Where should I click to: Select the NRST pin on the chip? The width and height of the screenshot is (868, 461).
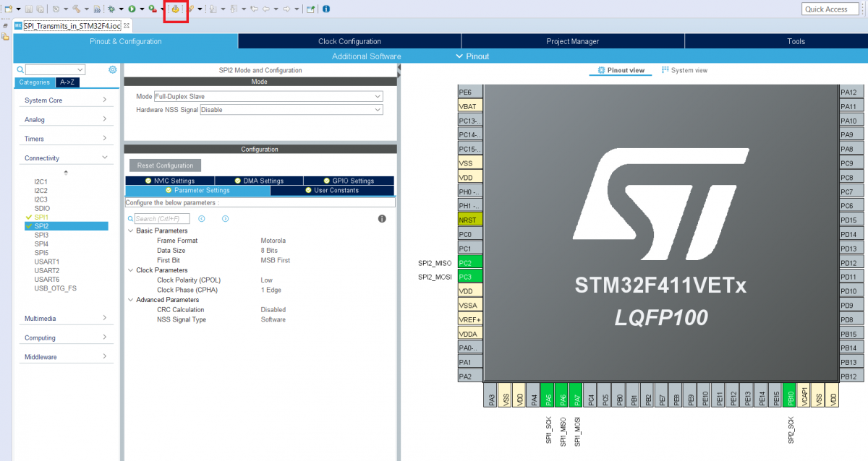469,220
